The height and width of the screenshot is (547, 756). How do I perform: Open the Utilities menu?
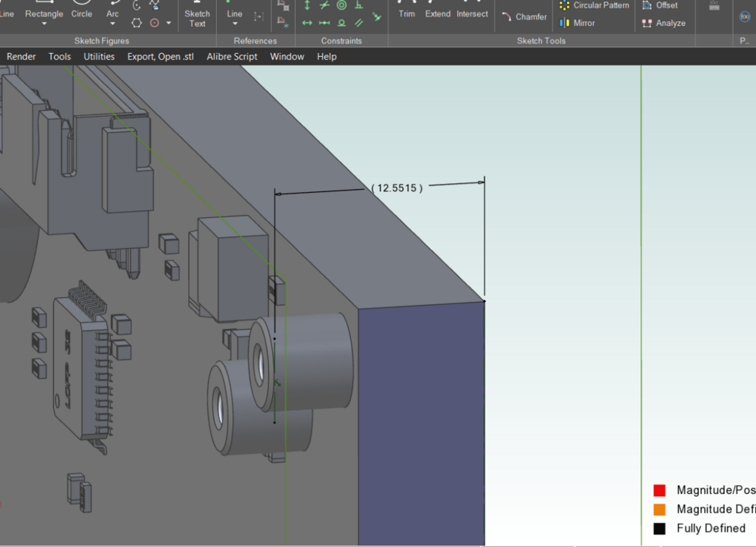[99, 57]
